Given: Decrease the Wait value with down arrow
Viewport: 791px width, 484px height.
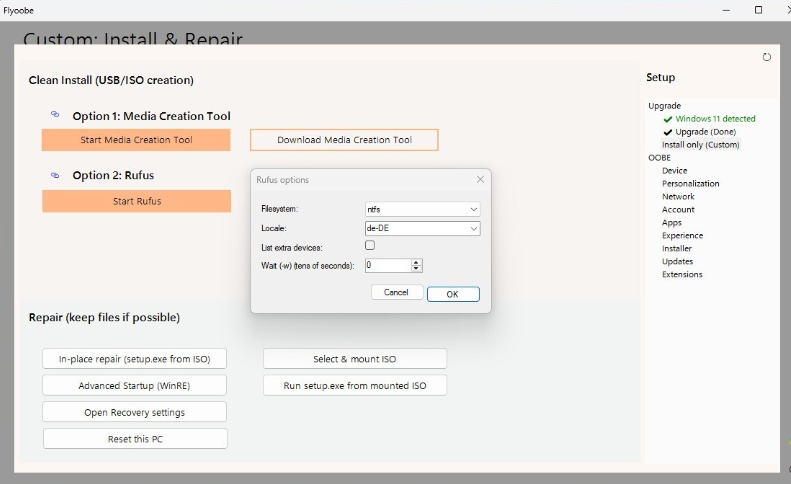Looking at the screenshot, I should point(416,268).
